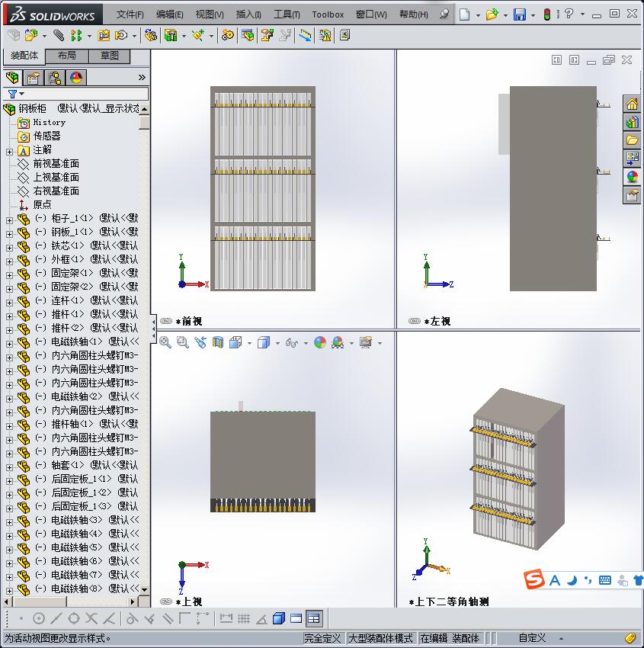Open the dropdown next to Display Style
The width and height of the screenshot is (644, 648).
[x=277, y=343]
